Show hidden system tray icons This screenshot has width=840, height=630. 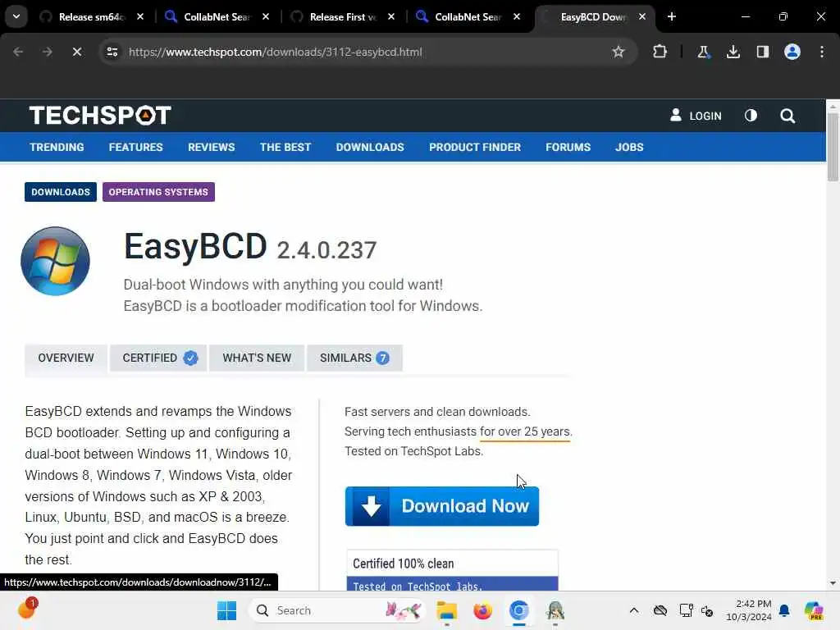634,610
